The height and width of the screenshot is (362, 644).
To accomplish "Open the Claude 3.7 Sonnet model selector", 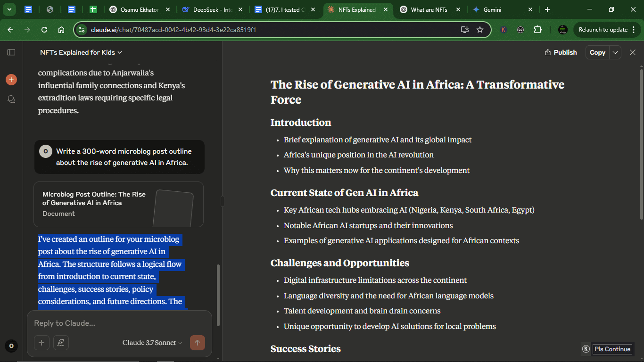I will pyautogui.click(x=152, y=343).
